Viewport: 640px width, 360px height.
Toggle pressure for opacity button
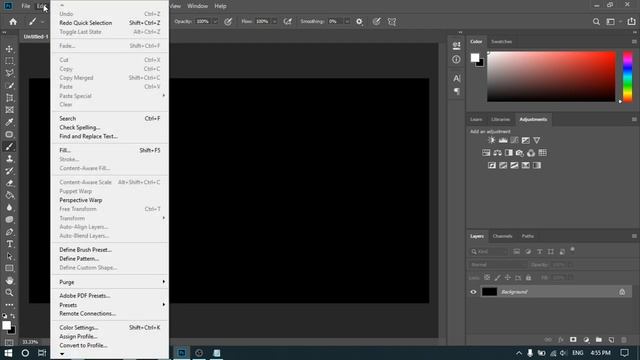pos(228,22)
